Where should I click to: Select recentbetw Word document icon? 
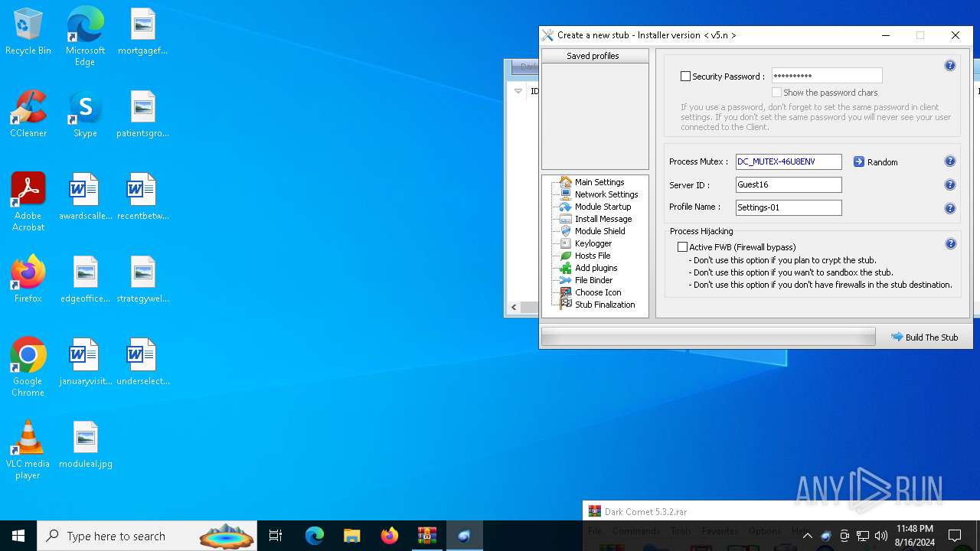click(x=142, y=197)
